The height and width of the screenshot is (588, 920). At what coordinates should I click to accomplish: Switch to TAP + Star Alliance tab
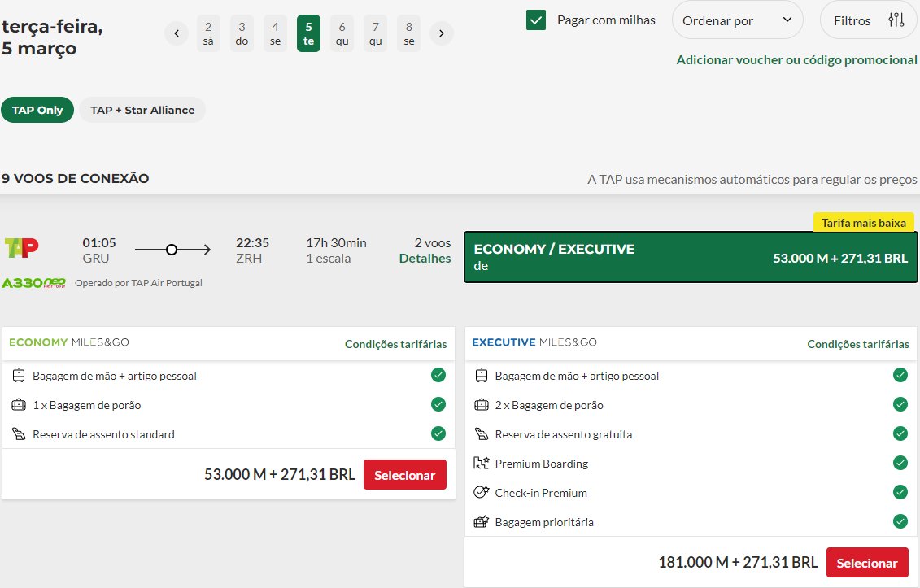pyautogui.click(x=142, y=110)
